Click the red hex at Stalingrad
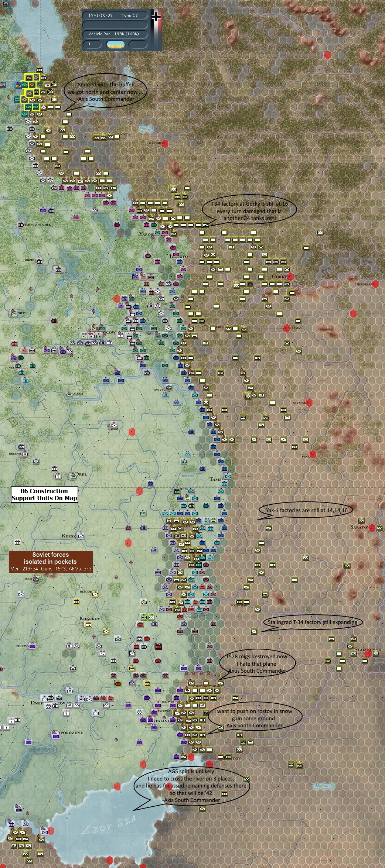 (368, 654)
